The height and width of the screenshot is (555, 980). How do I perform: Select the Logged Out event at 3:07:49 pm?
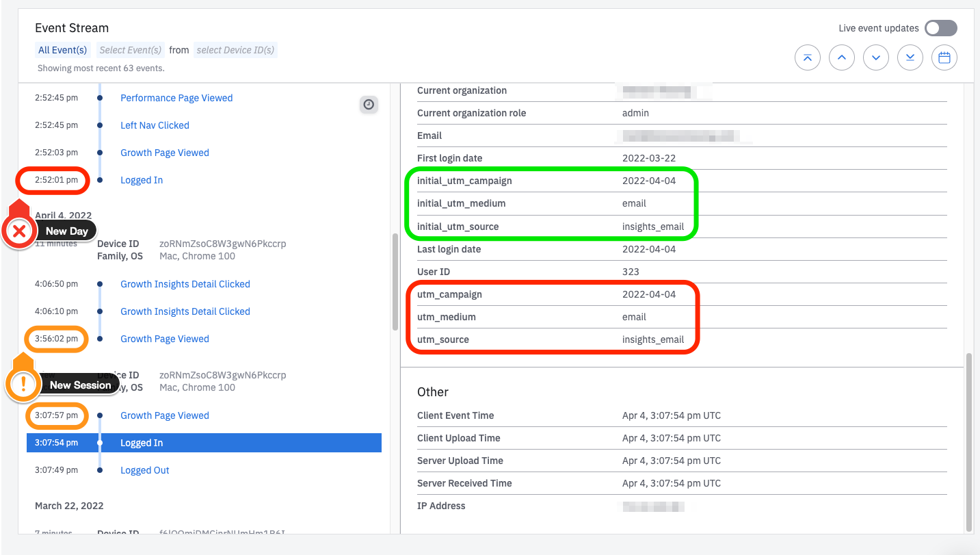145,470
